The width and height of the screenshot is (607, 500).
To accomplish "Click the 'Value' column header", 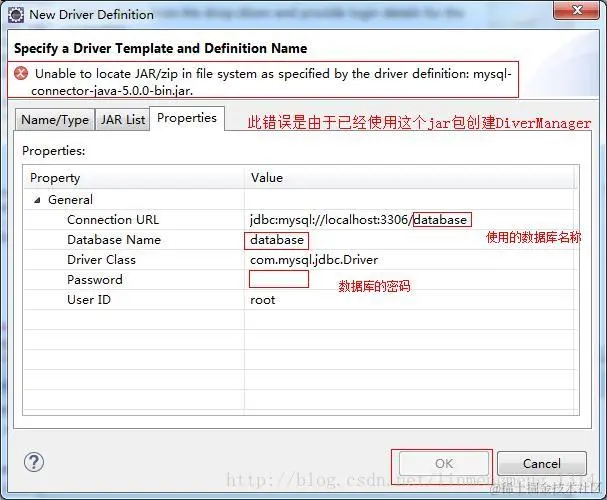I will click(x=410, y=178).
